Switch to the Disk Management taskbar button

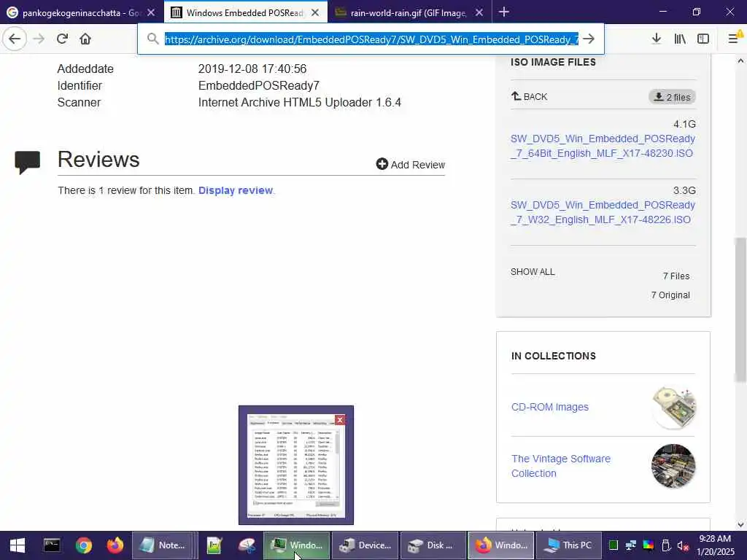433,545
